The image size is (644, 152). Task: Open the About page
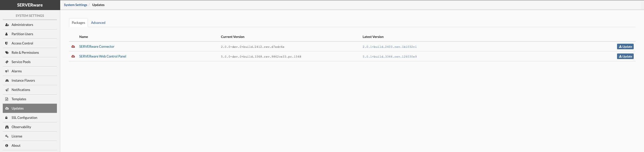[30, 145]
